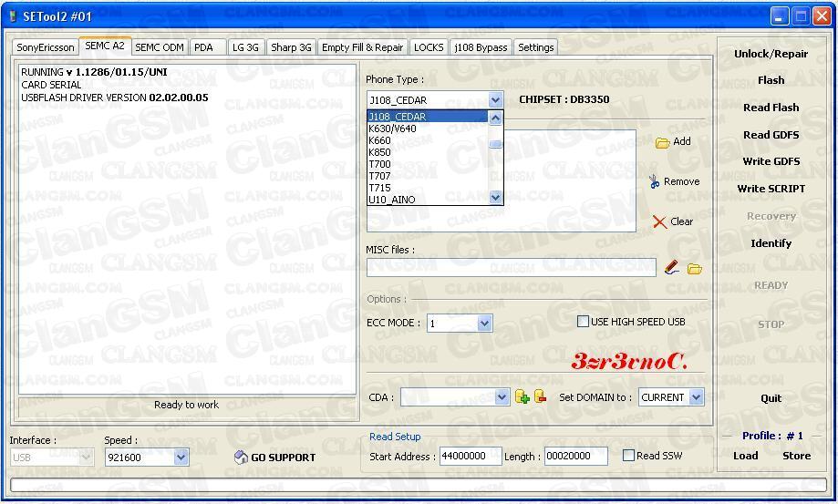
Task: Click the Read Flash button
Action: point(771,108)
